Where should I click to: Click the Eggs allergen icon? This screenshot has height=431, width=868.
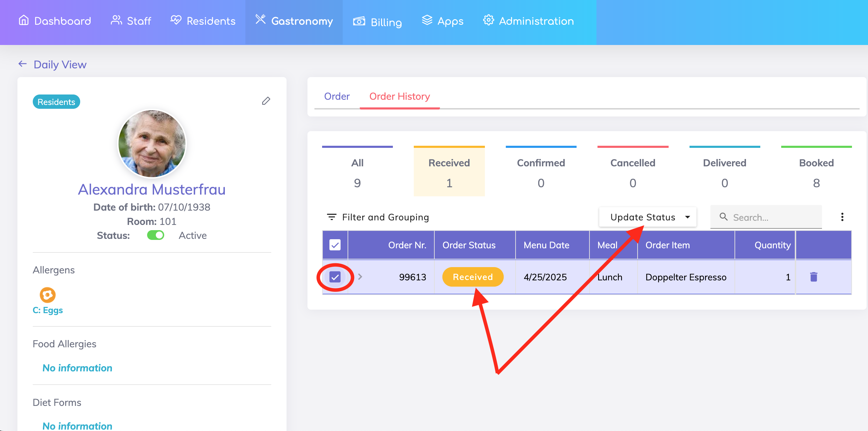48,295
